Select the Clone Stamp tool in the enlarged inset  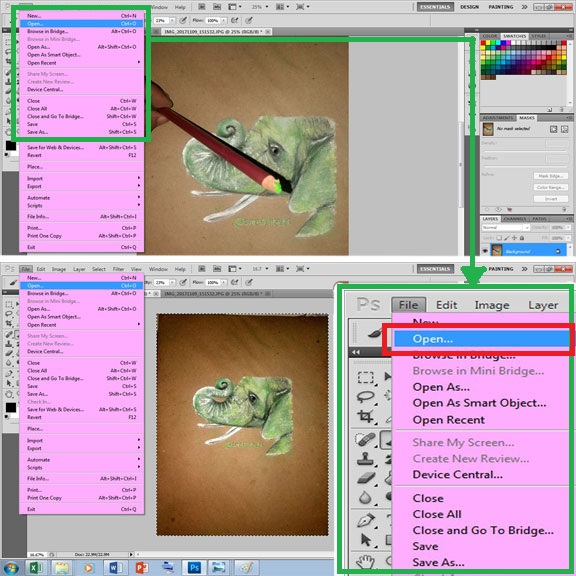pos(366,459)
